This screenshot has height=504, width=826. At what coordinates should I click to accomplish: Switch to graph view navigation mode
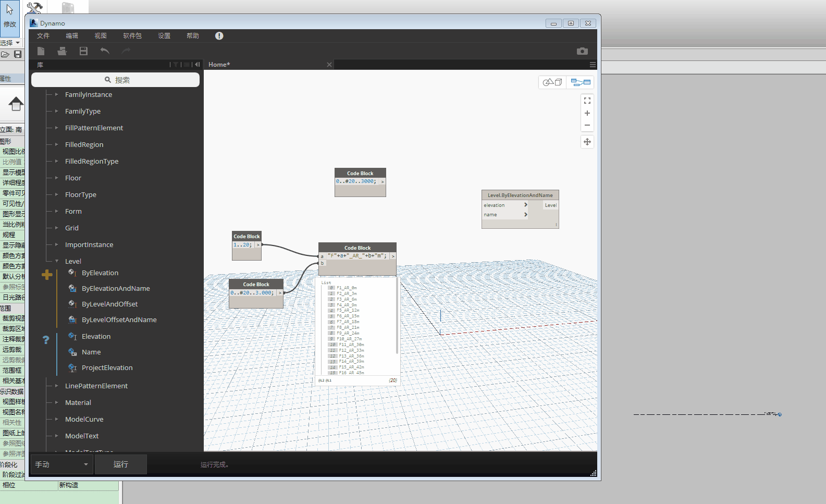[x=581, y=82]
